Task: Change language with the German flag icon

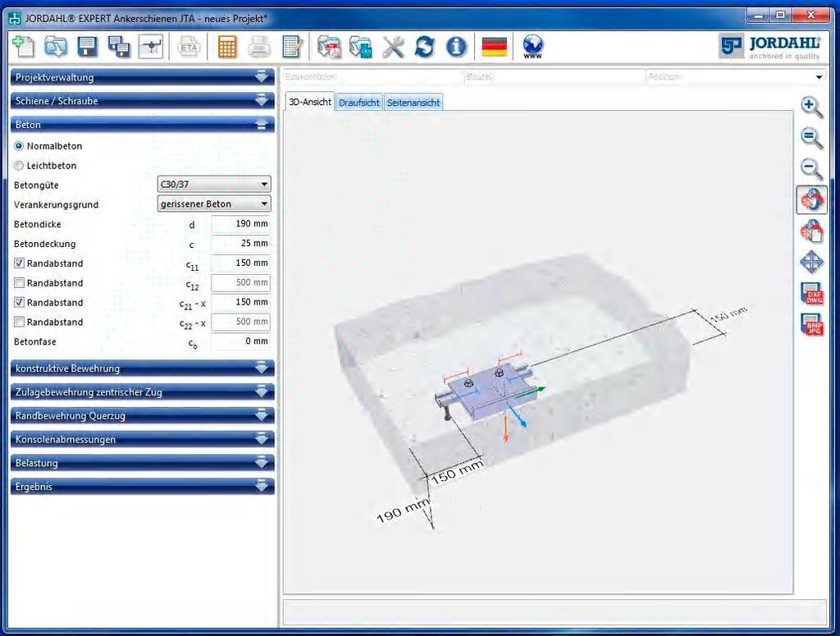Action: click(495, 47)
